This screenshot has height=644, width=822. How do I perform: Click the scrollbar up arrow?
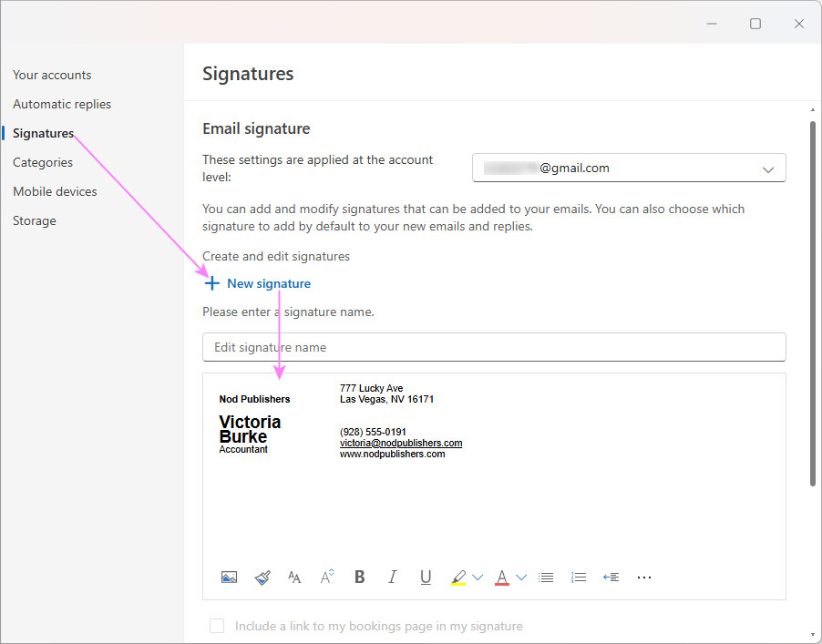coord(813,110)
